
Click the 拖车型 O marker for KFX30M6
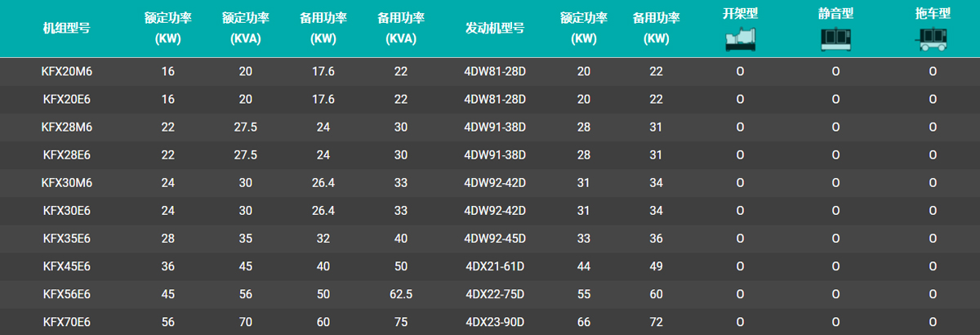coord(933,183)
